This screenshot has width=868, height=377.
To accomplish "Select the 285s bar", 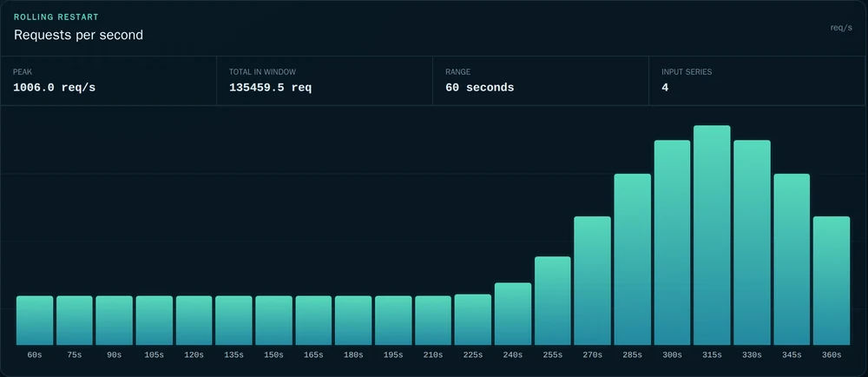I will [x=632, y=260].
